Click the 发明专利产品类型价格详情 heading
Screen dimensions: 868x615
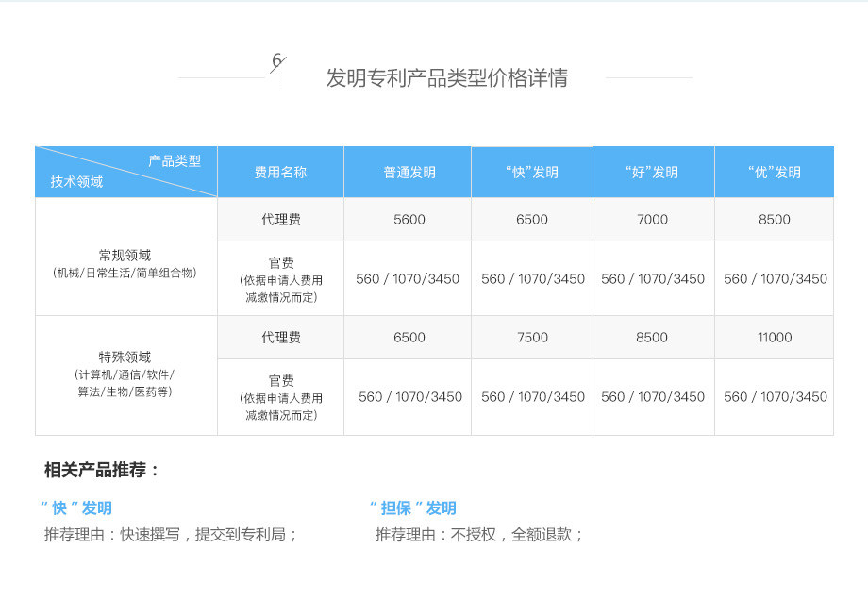(446, 77)
